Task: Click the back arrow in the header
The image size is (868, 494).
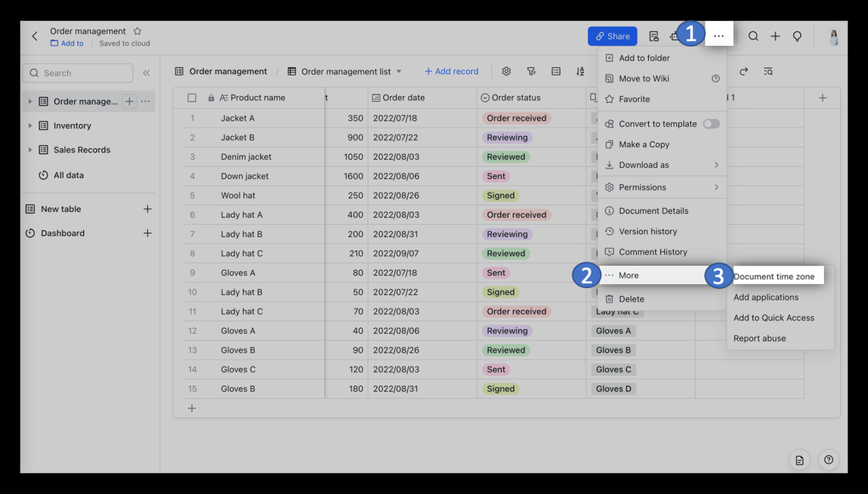Action: [35, 37]
